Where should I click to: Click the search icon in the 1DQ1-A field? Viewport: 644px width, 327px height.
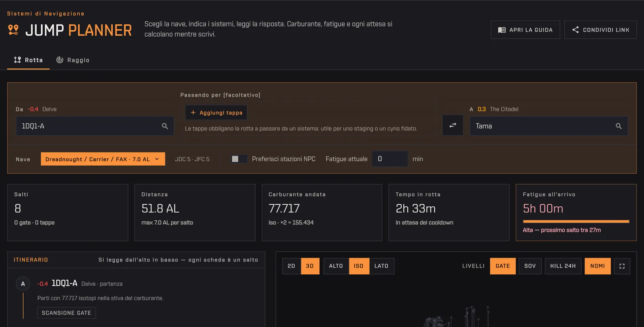[165, 126]
